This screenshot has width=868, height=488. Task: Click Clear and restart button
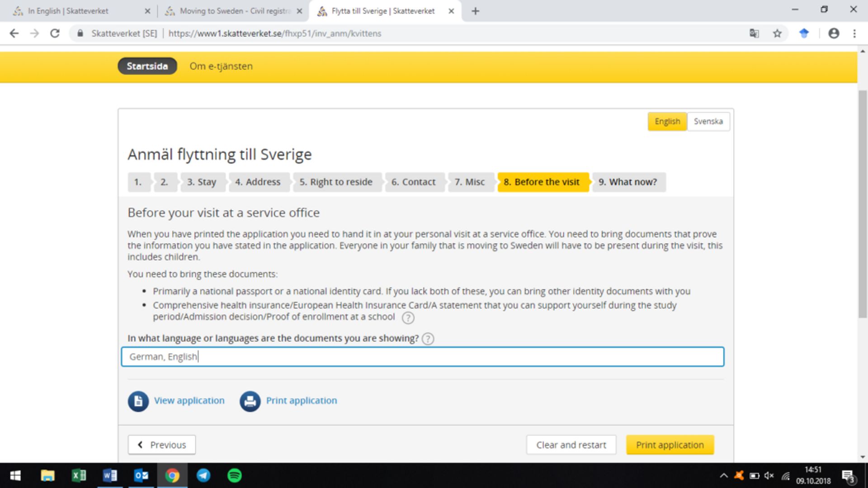coord(571,445)
